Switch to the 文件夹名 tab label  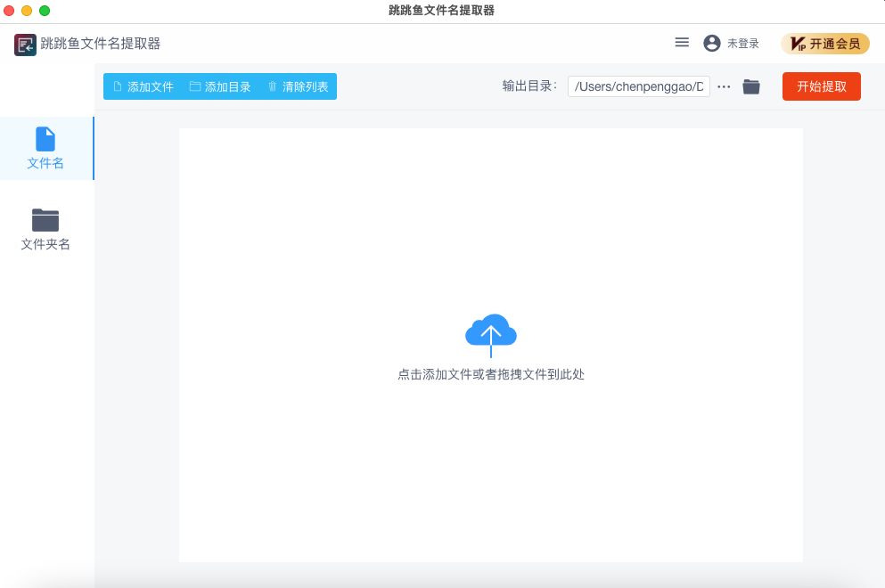pyautogui.click(x=45, y=244)
